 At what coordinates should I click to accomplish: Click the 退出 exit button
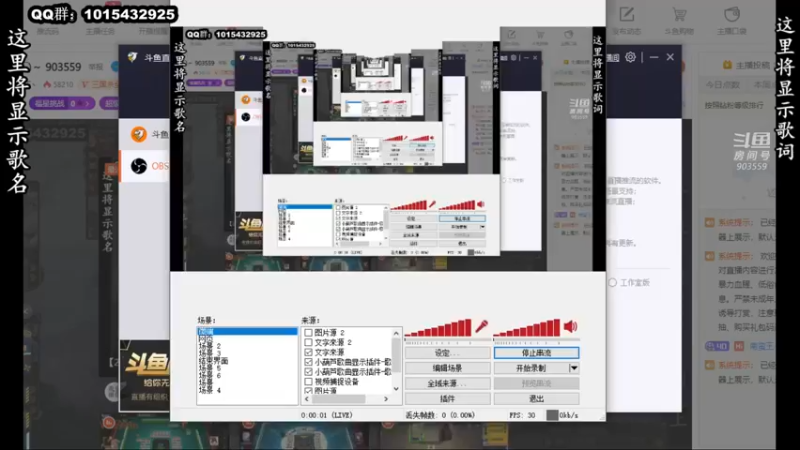536,398
